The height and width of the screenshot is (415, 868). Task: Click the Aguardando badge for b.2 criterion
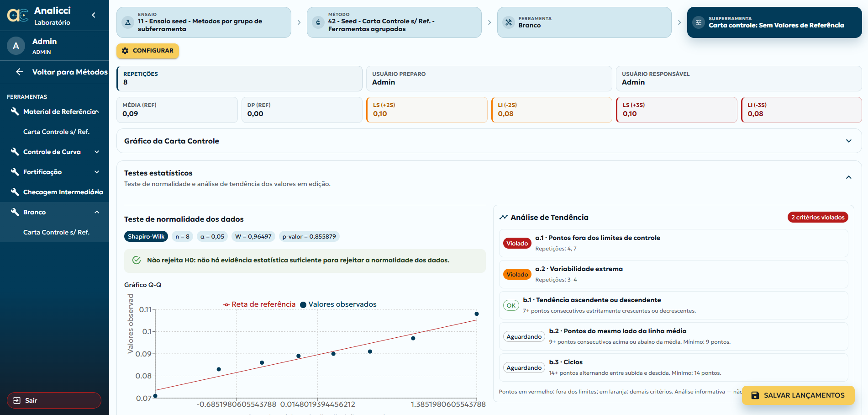[524, 336]
